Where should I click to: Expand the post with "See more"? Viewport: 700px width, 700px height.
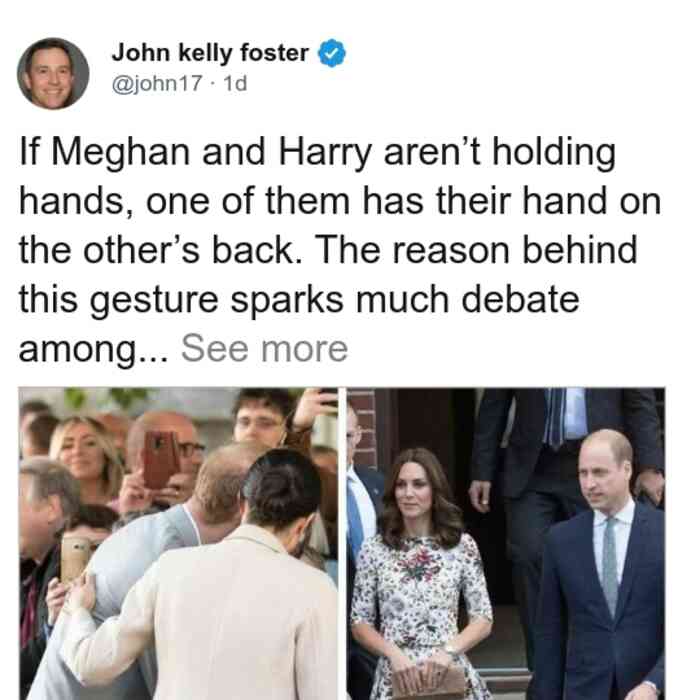click(264, 349)
